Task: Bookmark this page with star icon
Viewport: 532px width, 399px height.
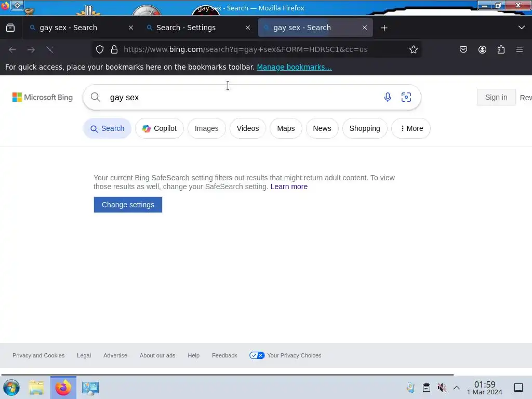Action: click(x=413, y=49)
